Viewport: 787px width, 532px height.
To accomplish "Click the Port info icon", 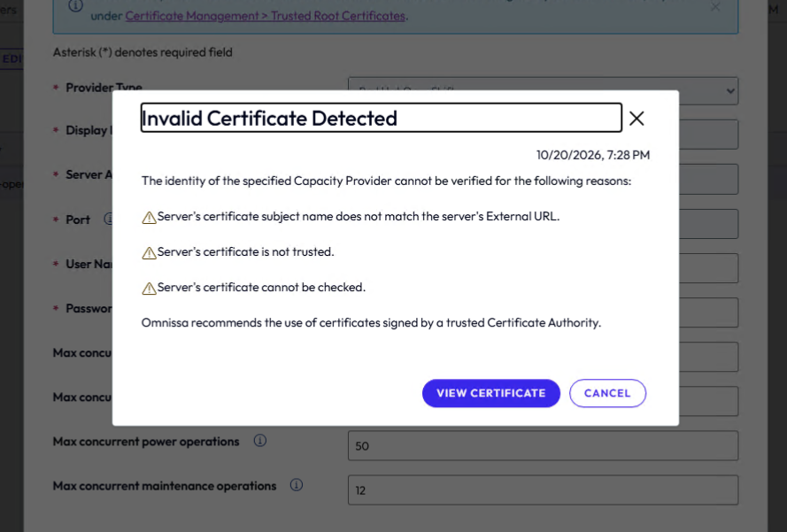I will (109, 219).
